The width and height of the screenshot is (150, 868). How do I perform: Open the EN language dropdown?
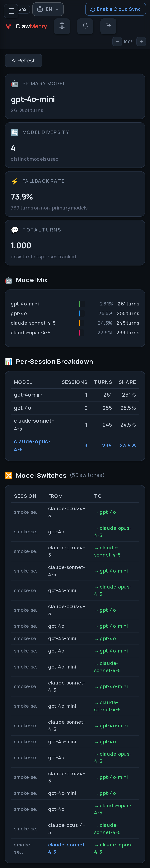point(48,9)
